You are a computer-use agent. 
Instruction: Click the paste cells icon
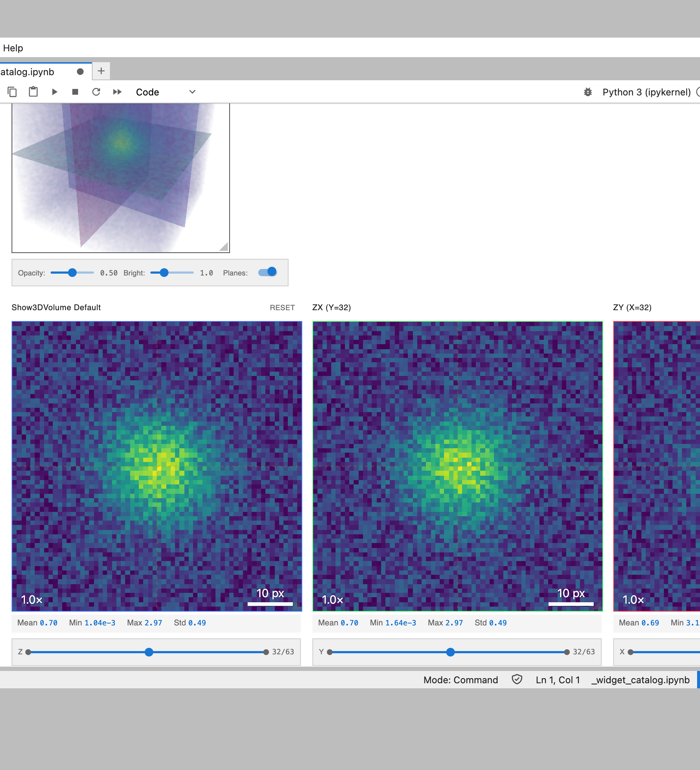tap(33, 92)
